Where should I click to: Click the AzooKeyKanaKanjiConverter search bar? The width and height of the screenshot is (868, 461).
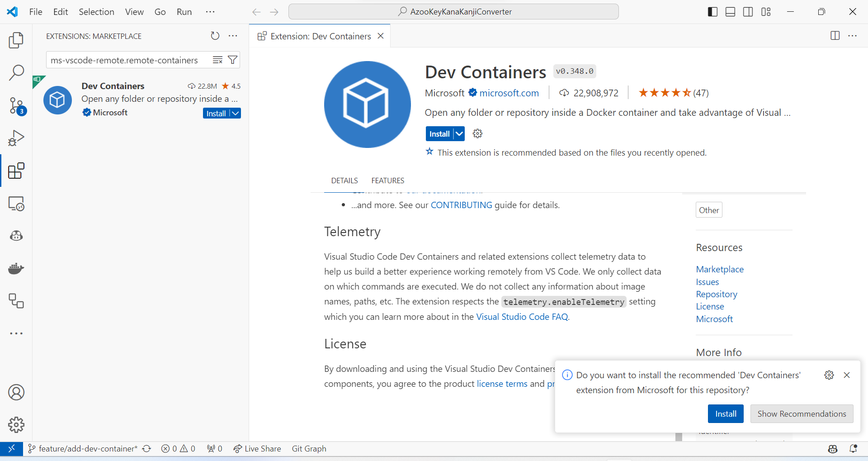(x=453, y=11)
